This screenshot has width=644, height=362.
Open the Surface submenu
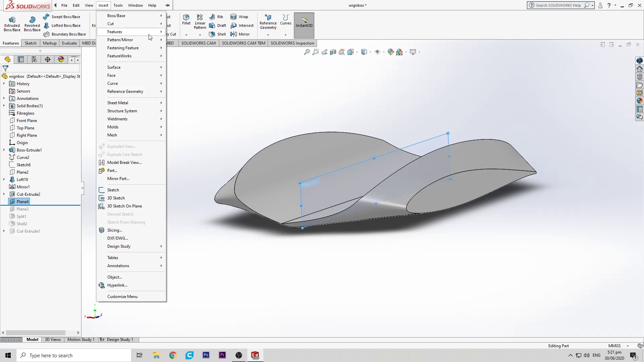(x=131, y=67)
